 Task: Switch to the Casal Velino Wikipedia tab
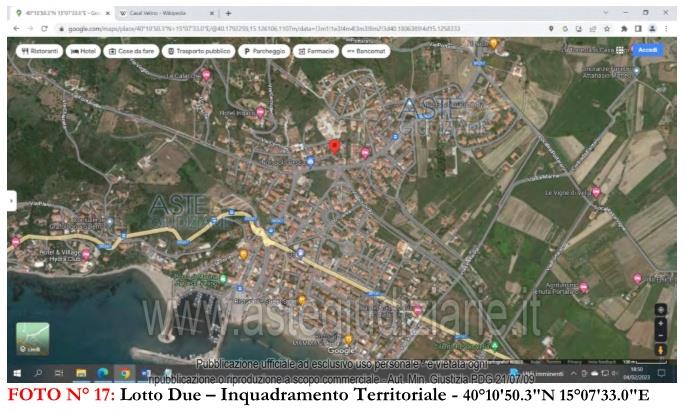(166, 13)
